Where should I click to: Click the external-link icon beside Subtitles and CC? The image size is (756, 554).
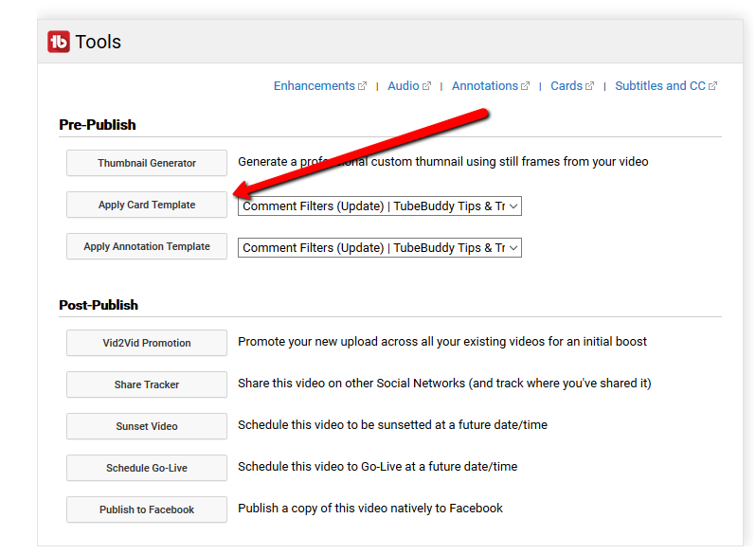click(712, 86)
